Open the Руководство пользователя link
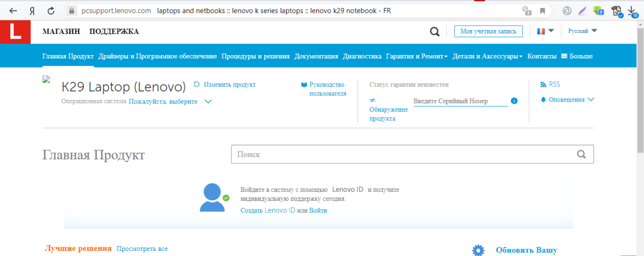This screenshot has height=256, width=644. click(328, 89)
